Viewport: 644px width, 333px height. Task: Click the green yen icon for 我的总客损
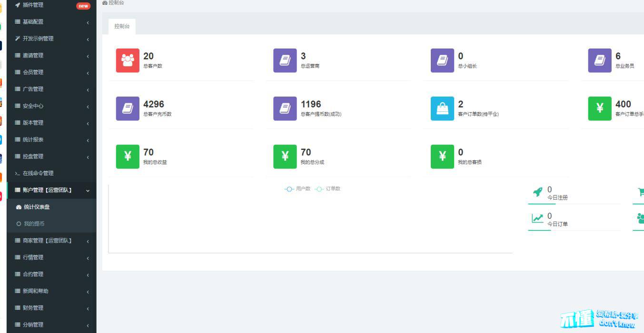pyautogui.click(x=442, y=157)
